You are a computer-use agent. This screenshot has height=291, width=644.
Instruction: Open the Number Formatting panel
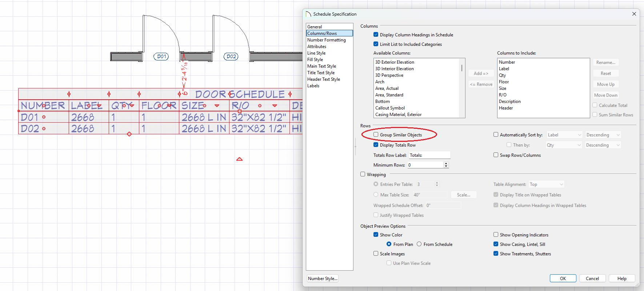[326, 40]
